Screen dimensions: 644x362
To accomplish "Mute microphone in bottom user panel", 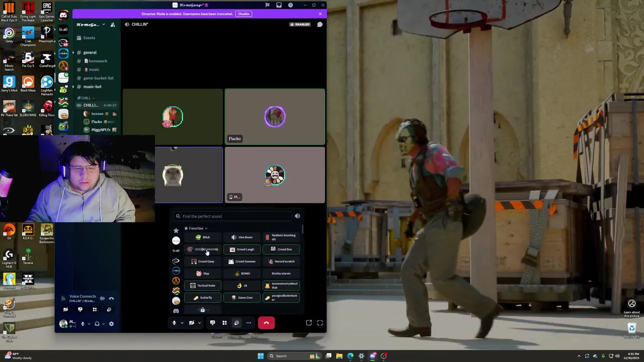I will pyautogui.click(x=83, y=324).
